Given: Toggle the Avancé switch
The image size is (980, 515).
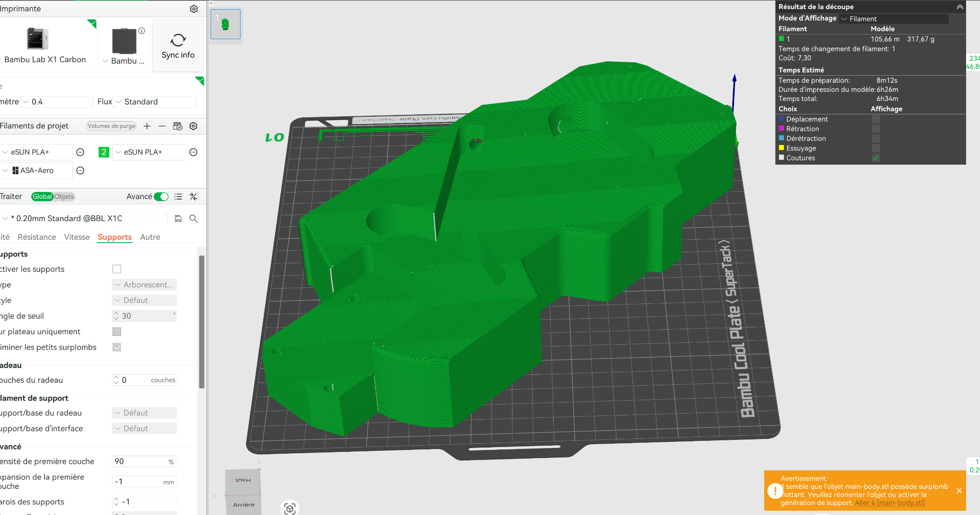Looking at the screenshot, I should [x=161, y=197].
